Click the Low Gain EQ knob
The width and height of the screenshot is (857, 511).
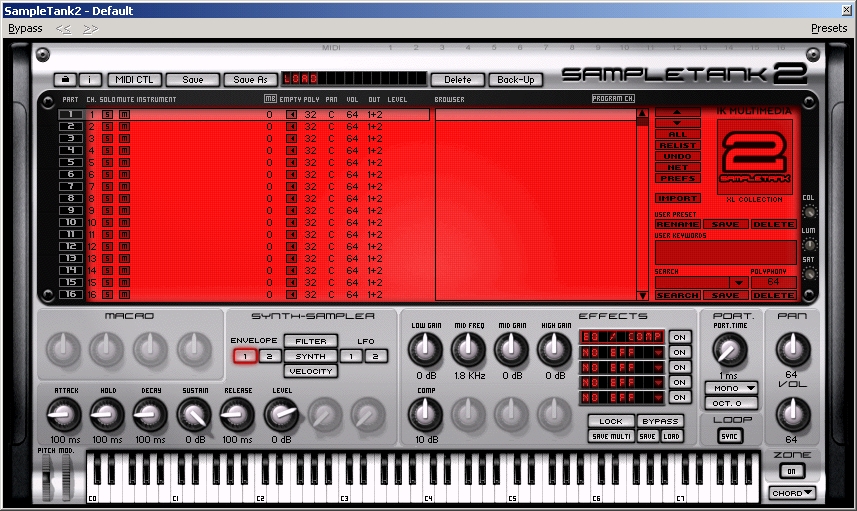click(425, 350)
